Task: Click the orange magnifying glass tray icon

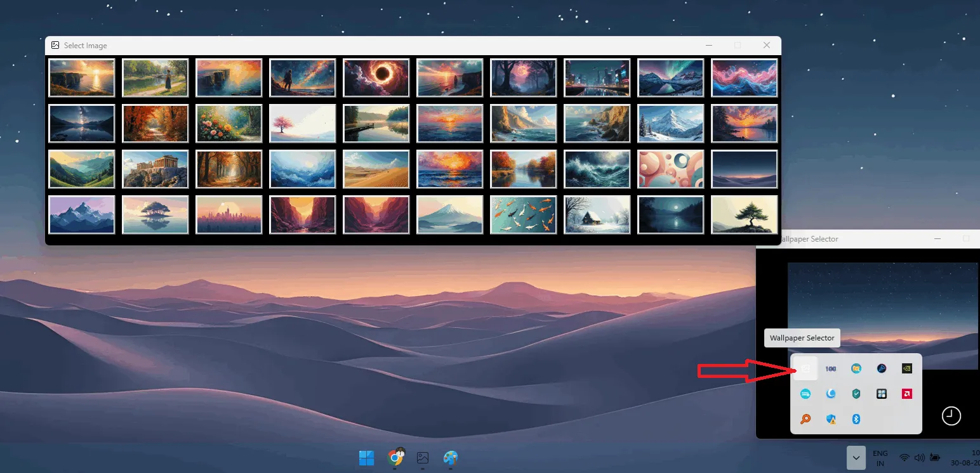Action: tap(805, 419)
